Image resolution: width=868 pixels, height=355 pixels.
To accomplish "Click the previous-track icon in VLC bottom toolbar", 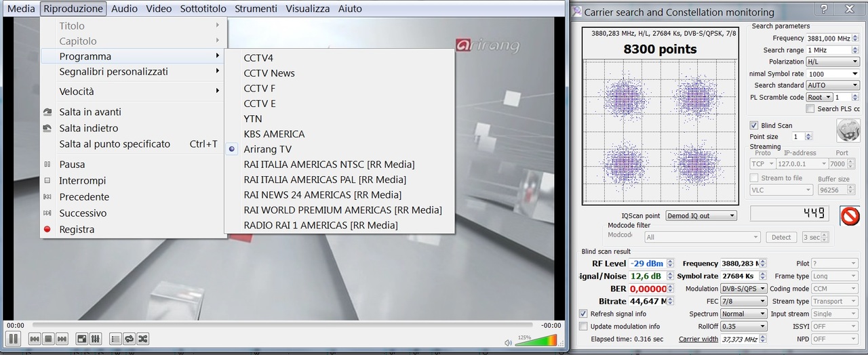I will (x=35, y=338).
